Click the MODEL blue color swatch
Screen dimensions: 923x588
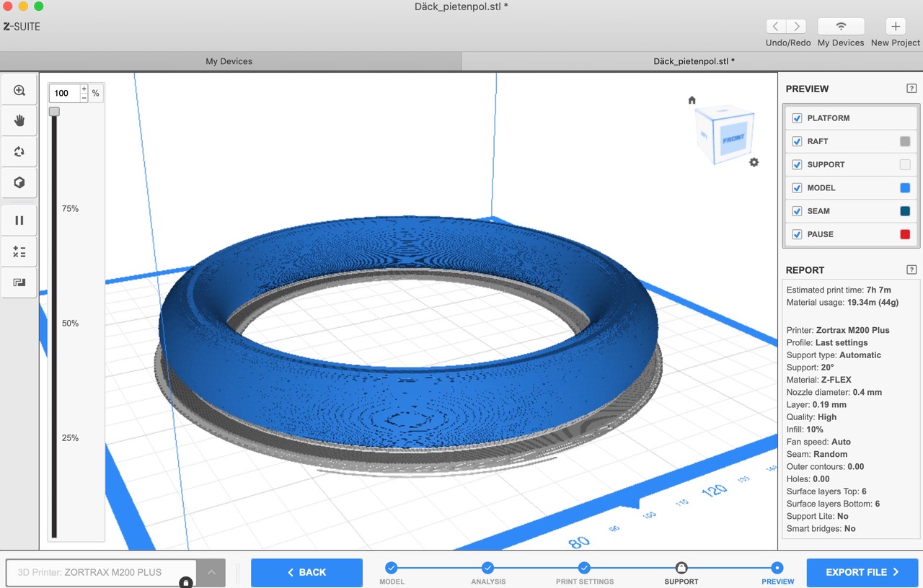(905, 188)
